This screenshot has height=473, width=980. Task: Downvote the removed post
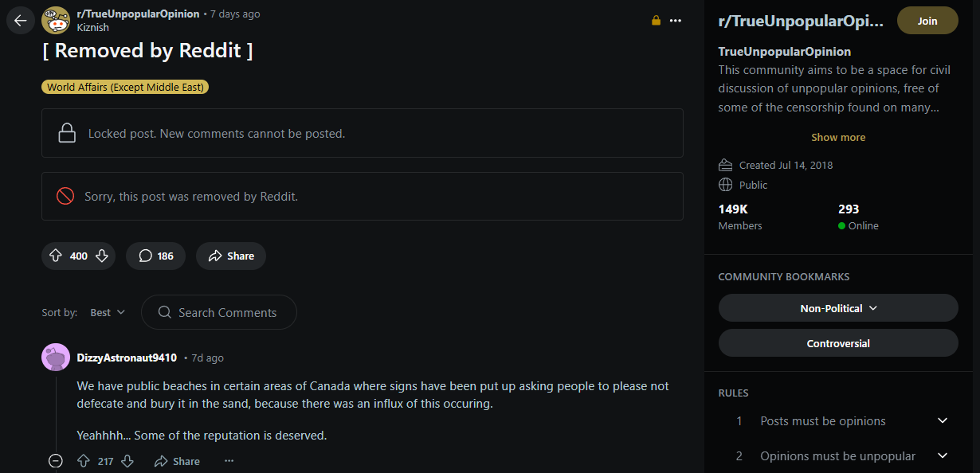(x=102, y=256)
